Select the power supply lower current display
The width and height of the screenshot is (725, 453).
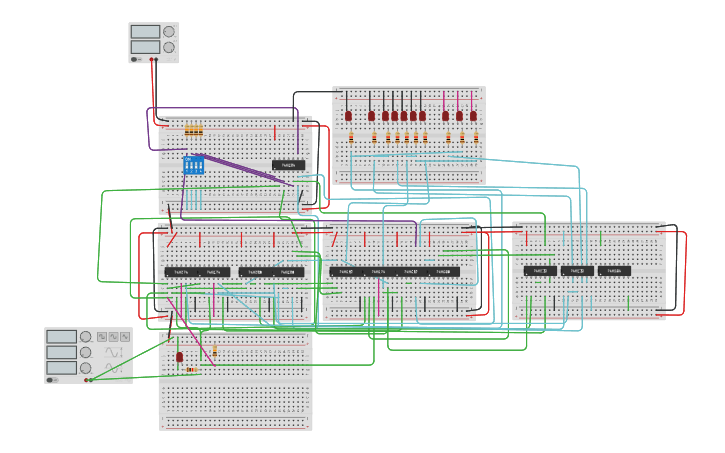[145, 47]
